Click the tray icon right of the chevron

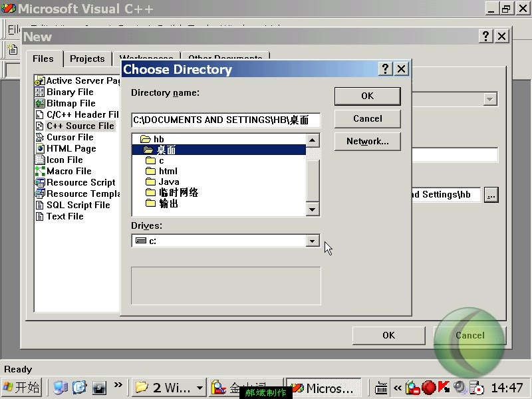pyautogui.click(x=412, y=388)
